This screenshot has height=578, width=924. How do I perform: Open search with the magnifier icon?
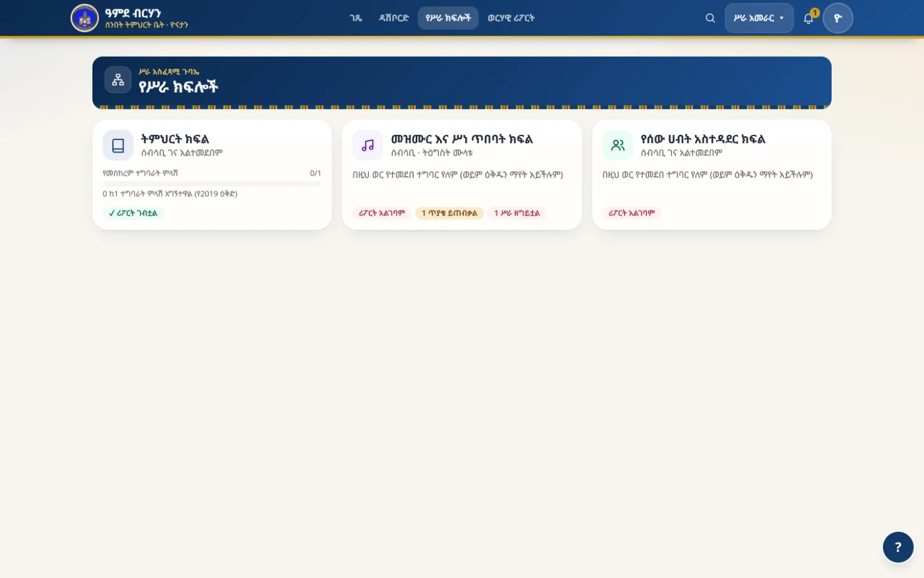pos(710,18)
